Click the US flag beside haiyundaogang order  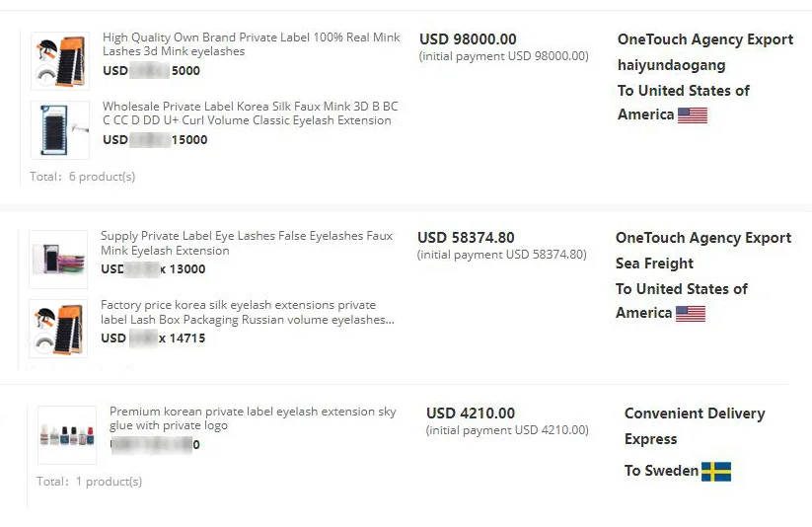[693, 115]
